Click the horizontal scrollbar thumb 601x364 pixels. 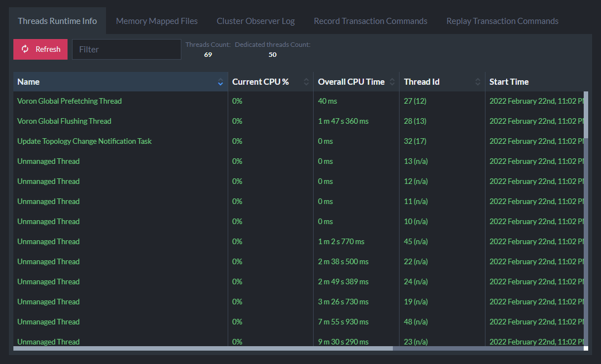point(203,348)
